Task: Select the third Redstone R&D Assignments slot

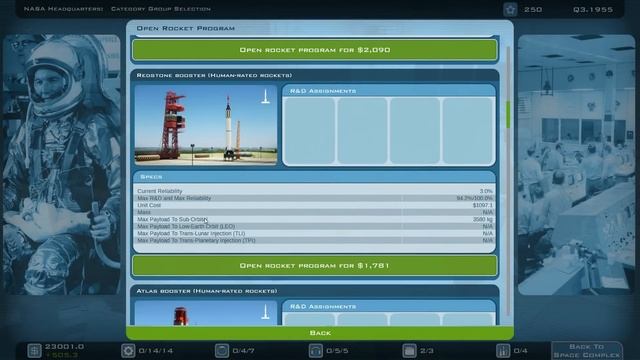Action: pos(415,131)
